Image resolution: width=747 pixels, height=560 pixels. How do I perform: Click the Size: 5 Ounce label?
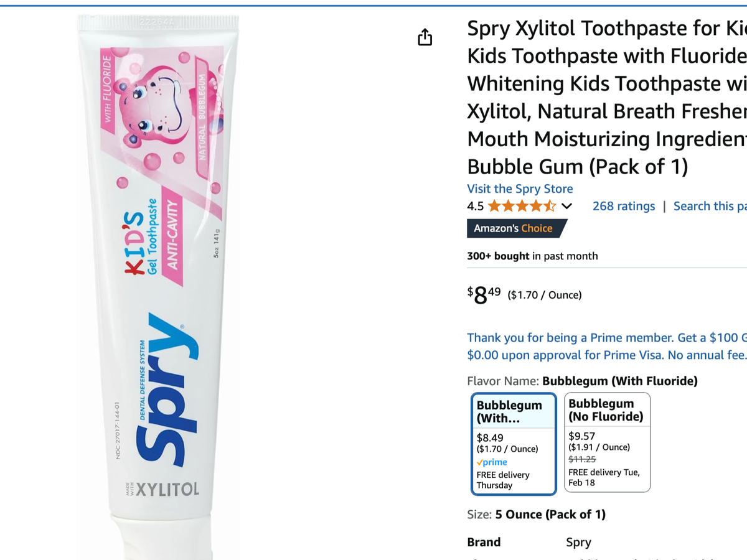[536, 515]
